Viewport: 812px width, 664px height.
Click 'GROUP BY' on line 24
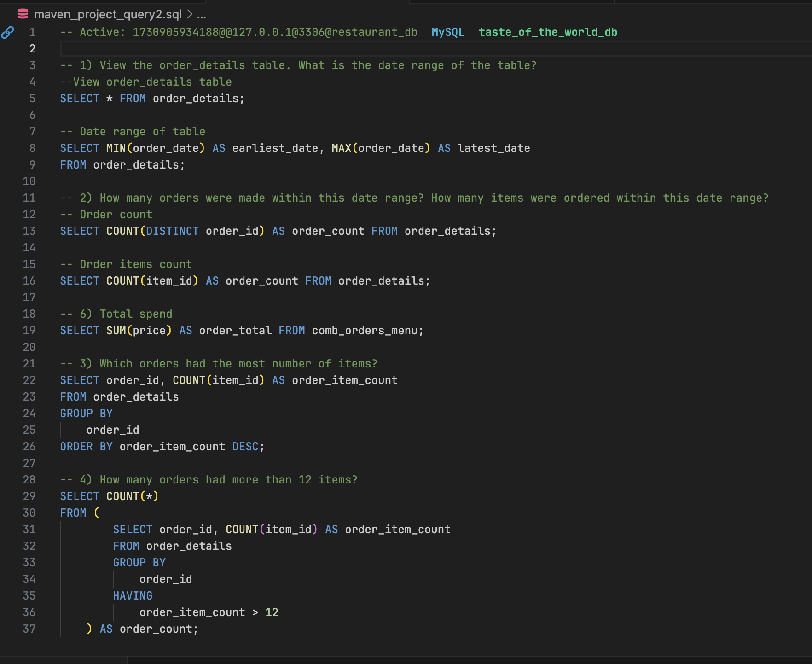tap(87, 414)
